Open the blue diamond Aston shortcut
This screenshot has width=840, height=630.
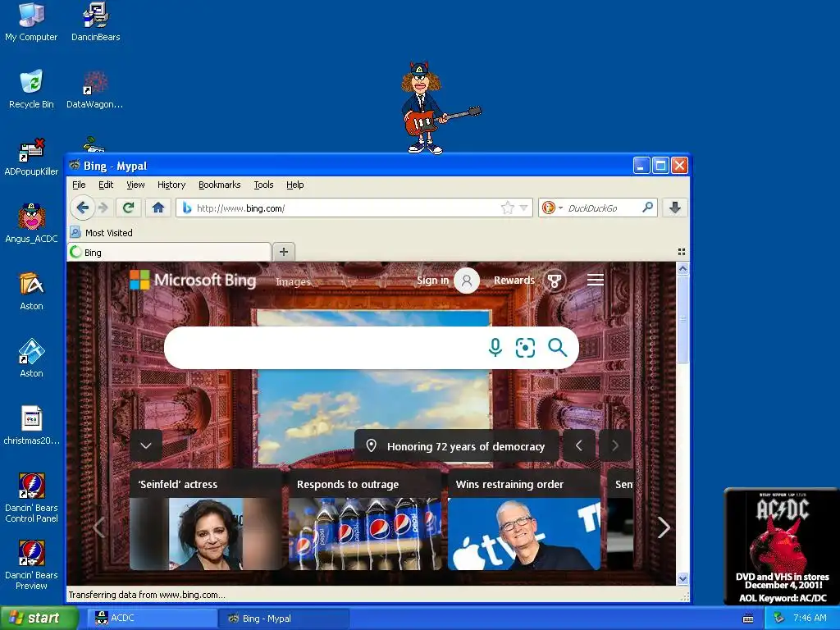pyautogui.click(x=31, y=358)
